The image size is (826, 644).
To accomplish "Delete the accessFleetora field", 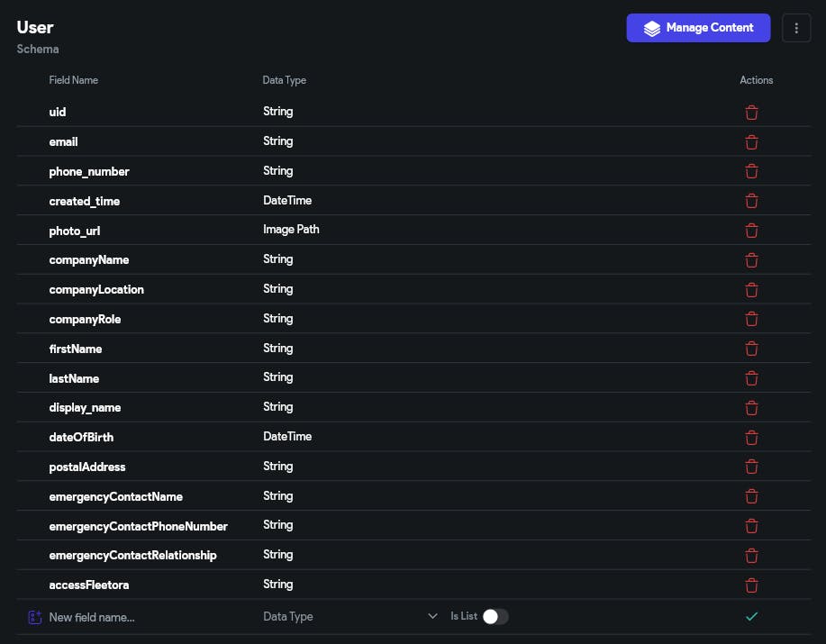I will (x=751, y=585).
